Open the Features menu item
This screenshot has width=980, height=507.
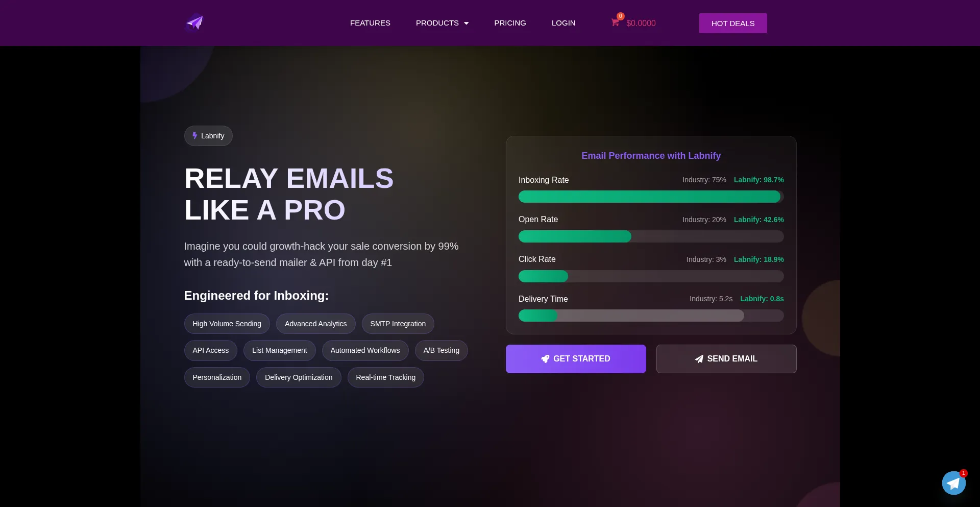coord(370,23)
